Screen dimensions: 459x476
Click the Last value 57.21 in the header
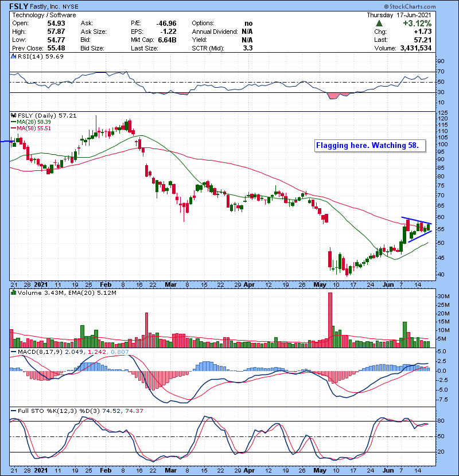[x=423, y=40]
